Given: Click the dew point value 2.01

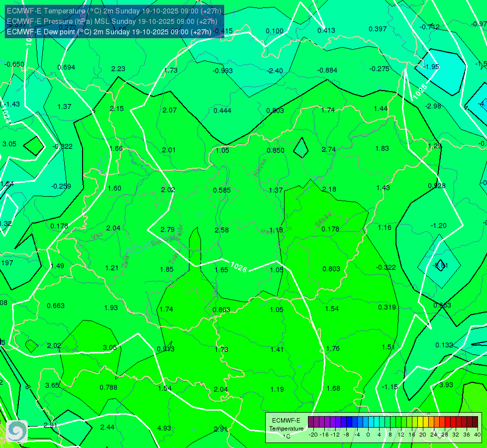Looking at the screenshot, I should 169,150.
